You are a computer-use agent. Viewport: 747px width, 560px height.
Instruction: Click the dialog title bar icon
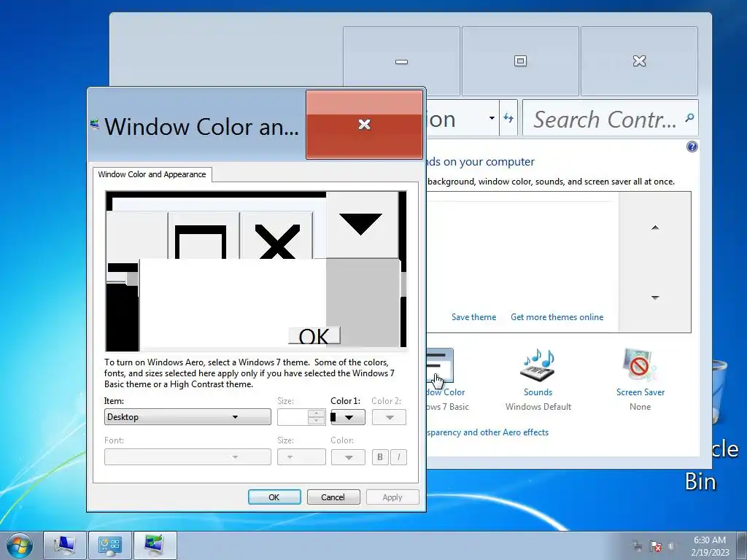click(x=94, y=125)
